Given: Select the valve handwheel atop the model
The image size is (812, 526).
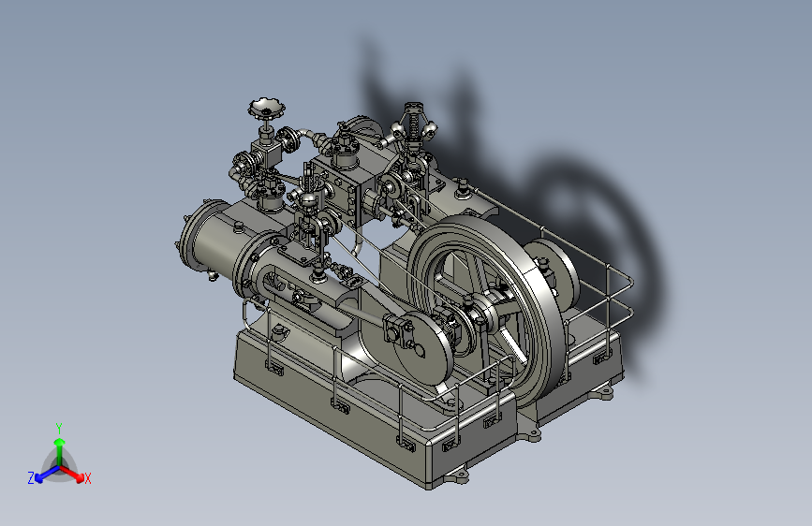Looking at the screenshot, I should 267,109.
